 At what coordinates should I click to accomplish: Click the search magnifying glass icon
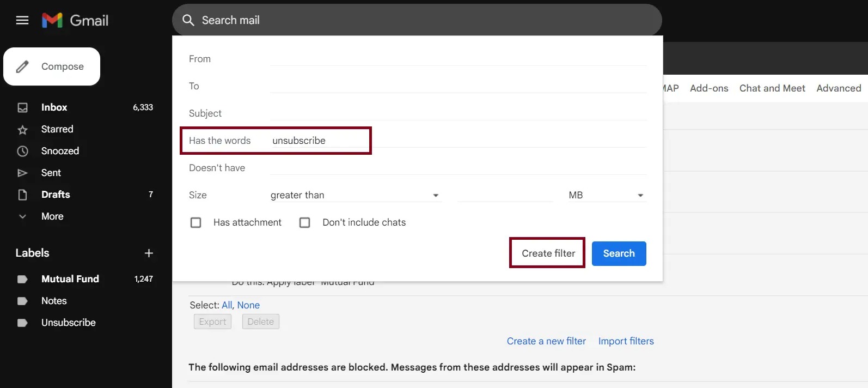coord(188,20)
